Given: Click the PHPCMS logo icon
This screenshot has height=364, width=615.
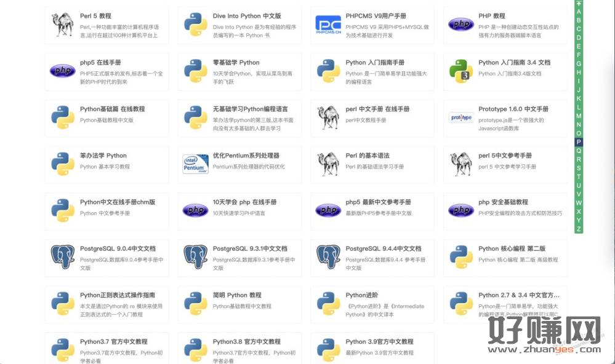Looking at the screenshot, I should tap(328, 25).
